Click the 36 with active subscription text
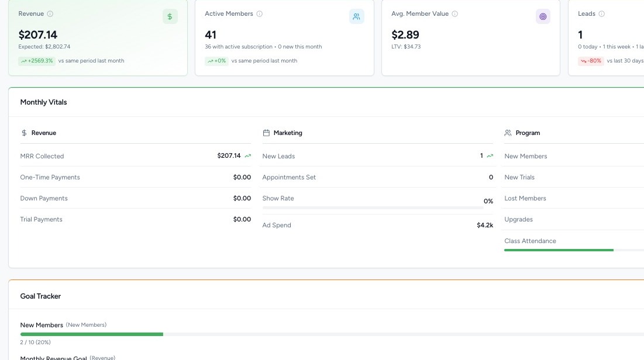This screenshot has width=644, height=360. [x=239, y=47]
